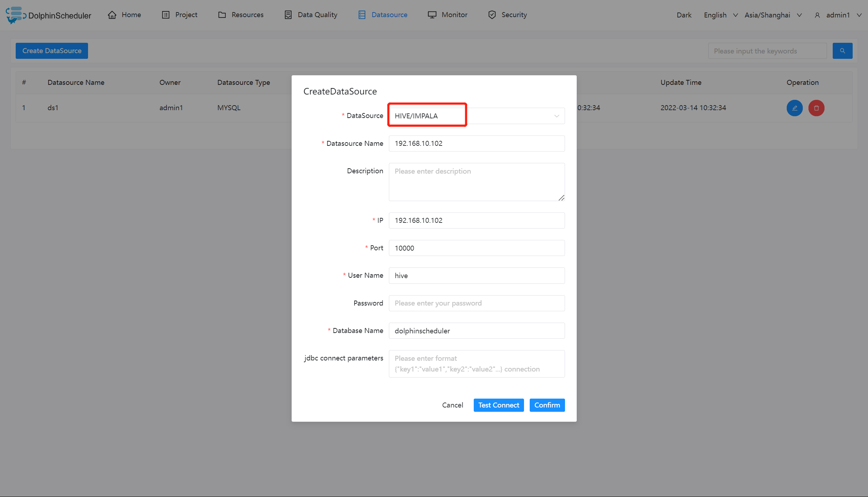Click the Security shield icon

[x=492, y=15]
